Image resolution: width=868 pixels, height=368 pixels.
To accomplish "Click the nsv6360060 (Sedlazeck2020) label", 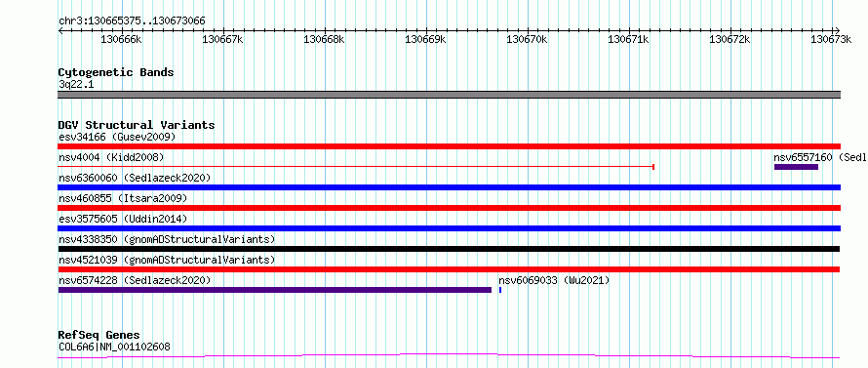I will tap(135, 178).
